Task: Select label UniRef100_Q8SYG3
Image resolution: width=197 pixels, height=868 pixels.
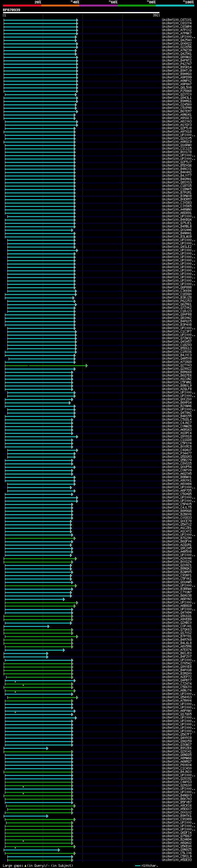Action: (177, 182)
